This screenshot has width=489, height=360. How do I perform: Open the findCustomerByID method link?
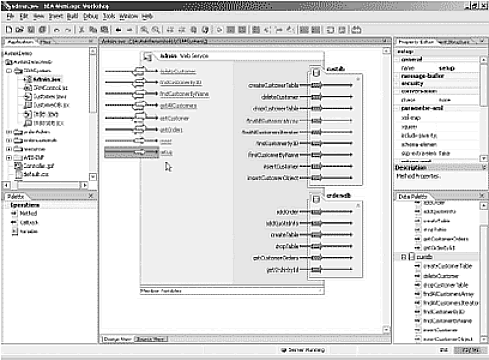coord(181,82)
